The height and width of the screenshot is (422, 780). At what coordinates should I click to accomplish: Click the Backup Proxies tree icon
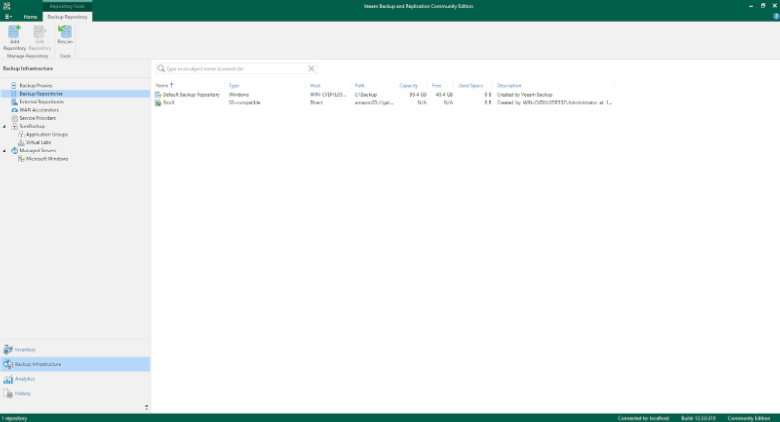14,86
